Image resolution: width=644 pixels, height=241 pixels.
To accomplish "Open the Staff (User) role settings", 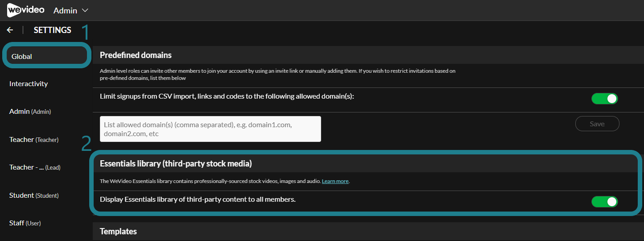I will click(25, 223).
